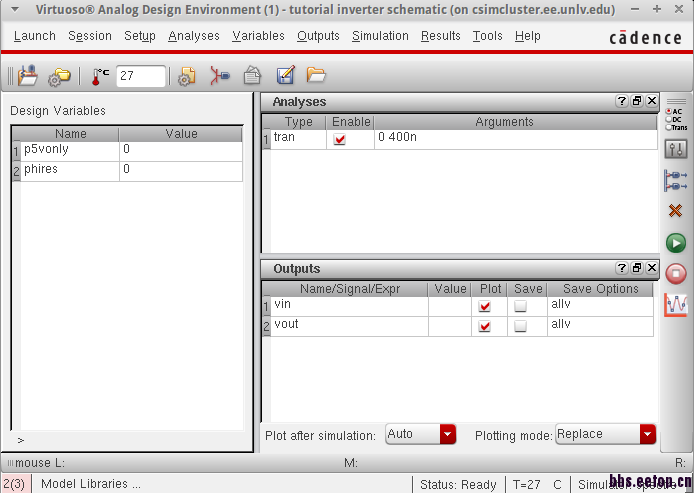694x493 pixels.
Task: Click 'Model Libraries ...' in status bar
Action: pyautogui.click(x=91, y=484)
